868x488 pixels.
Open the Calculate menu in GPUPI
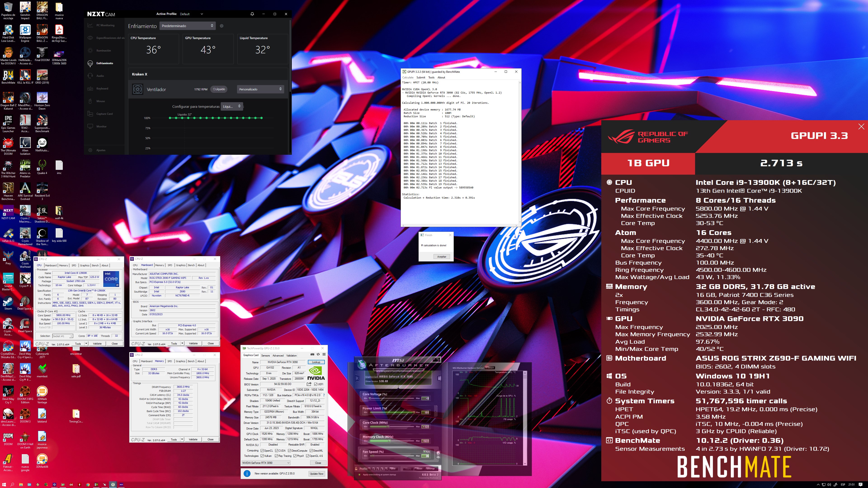408,77
